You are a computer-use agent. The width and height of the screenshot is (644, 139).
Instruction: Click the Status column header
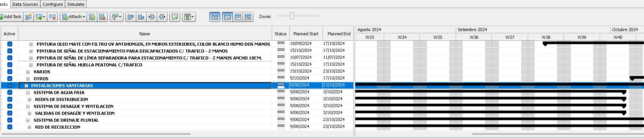[281, 34]
